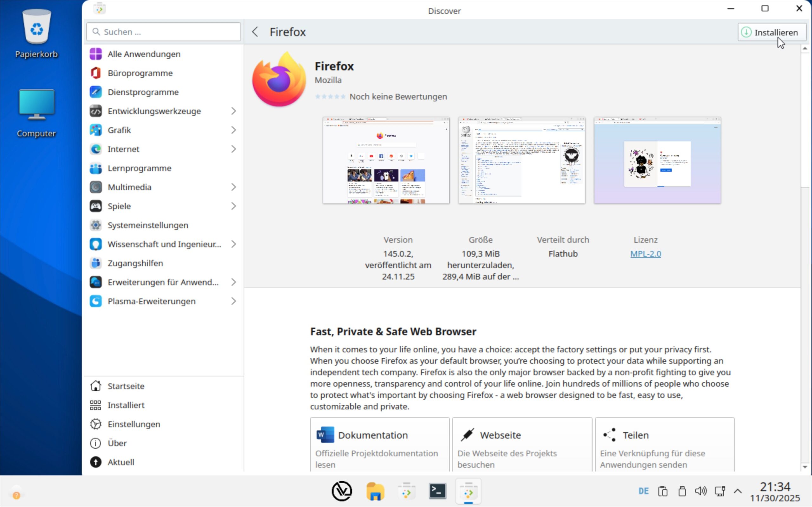Open the third Firefox screenshot thumbnail
The height and width of the screenshot is (507, 812).
pyautogui.click(x=657, y=160)
